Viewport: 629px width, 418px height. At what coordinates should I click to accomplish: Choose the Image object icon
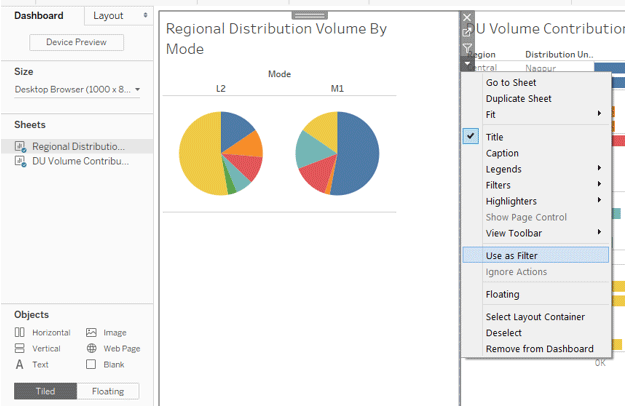92,332
